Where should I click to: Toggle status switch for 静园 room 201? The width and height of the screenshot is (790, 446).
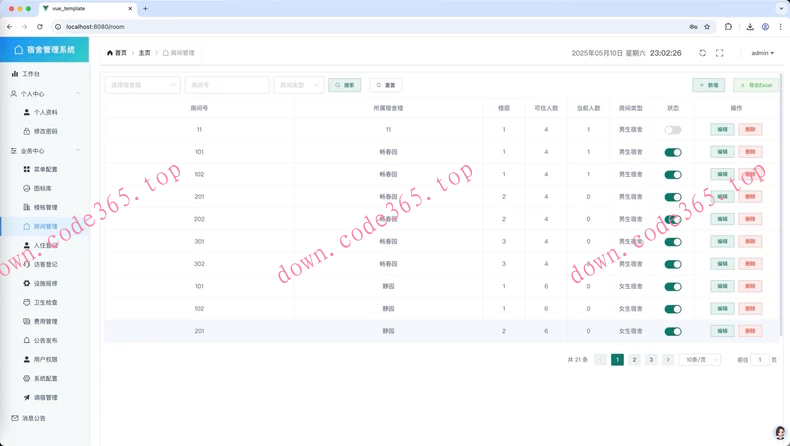673,331
